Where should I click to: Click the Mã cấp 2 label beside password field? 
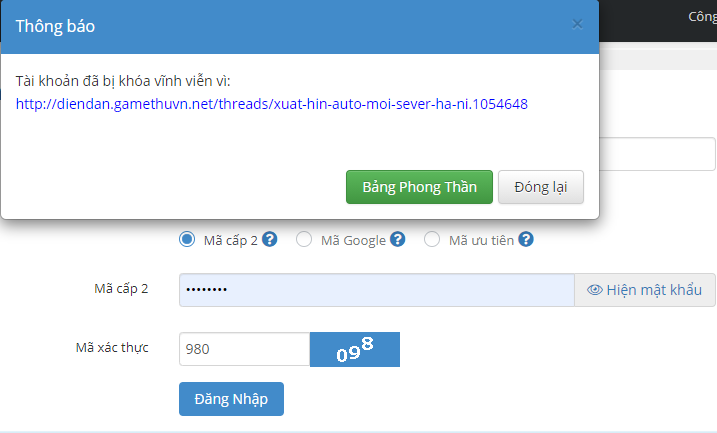point(114,289)
